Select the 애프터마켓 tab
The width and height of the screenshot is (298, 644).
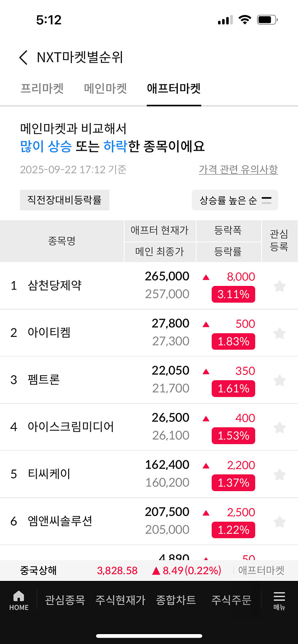coord(173,89)
